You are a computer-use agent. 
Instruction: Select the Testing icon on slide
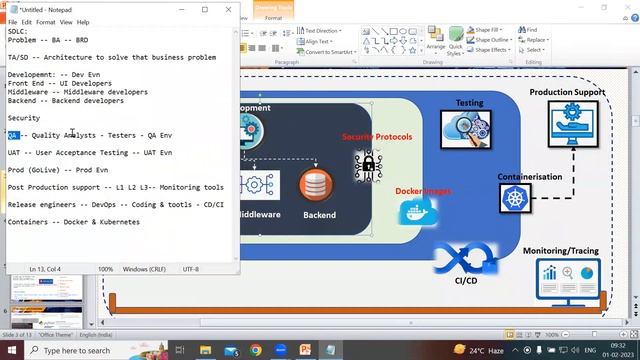(x=466, y=129)
